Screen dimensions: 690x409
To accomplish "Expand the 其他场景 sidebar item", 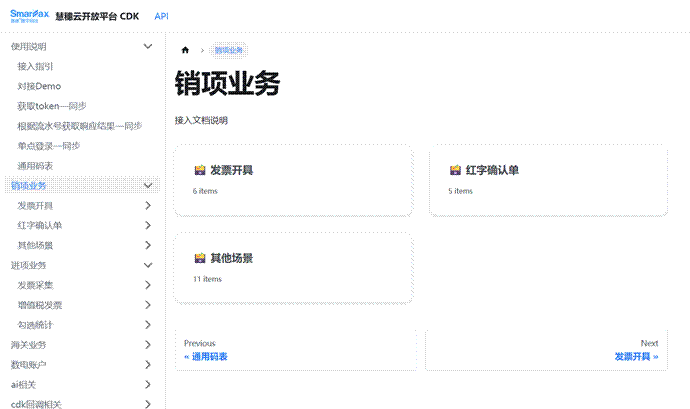I will [x=148, y=245].
